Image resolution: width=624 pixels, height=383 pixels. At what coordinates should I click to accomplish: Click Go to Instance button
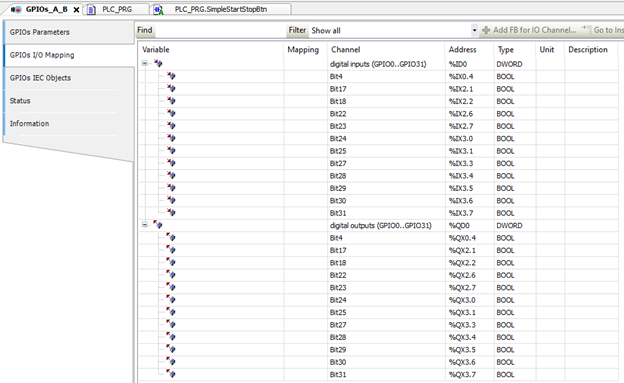(603, 30)
